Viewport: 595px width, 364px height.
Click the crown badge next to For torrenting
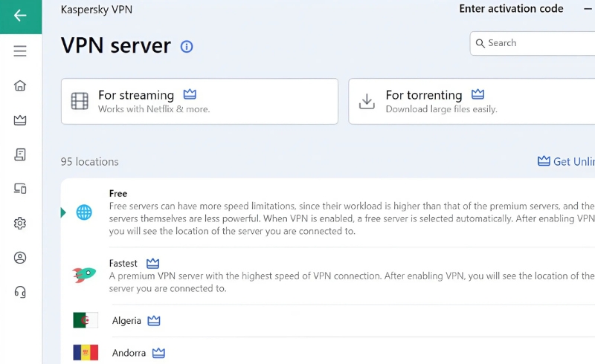click(x=477, y=94)
